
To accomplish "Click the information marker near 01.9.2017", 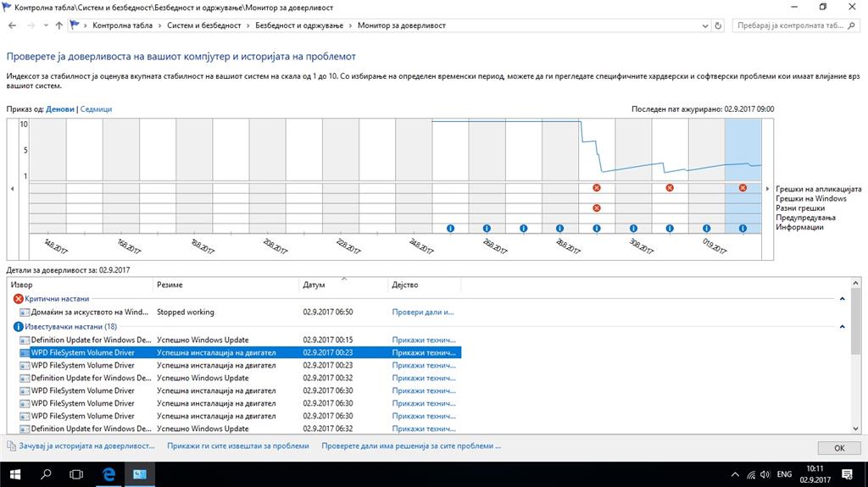I will click(706, 228).
